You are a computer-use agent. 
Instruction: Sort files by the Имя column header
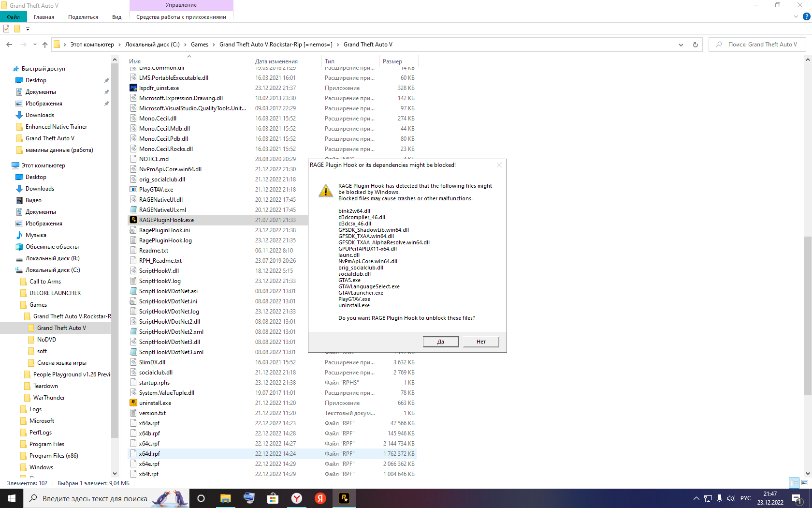[188, 61]
